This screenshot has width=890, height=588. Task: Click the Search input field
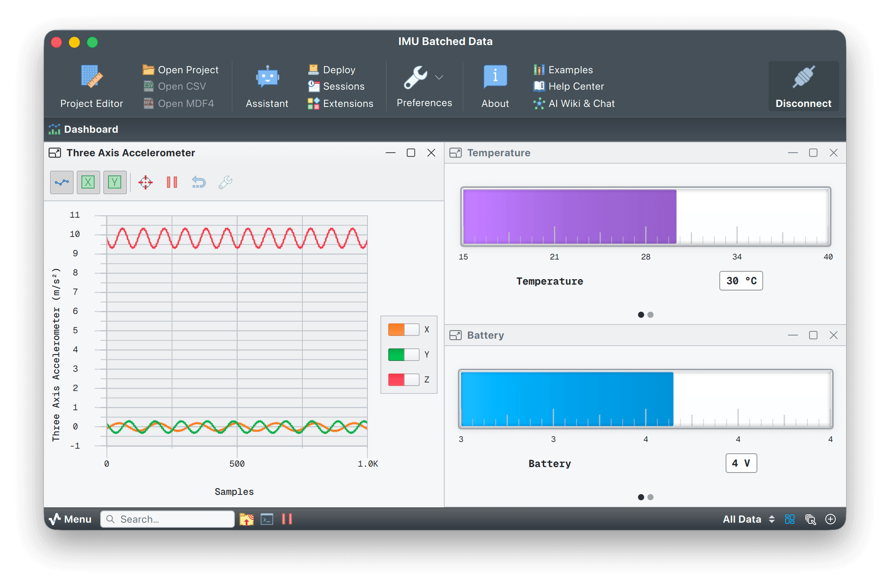[168, 519]
